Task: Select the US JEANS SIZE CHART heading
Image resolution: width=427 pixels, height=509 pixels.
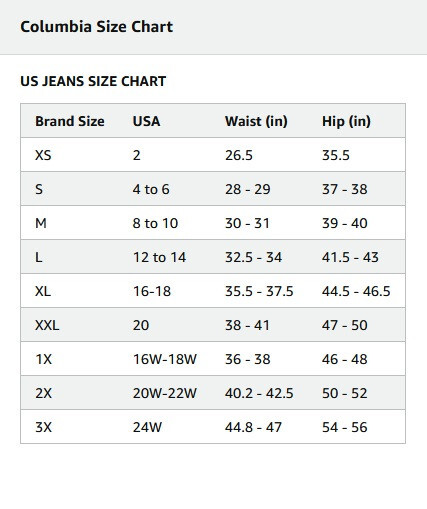Action: [93, 81]
